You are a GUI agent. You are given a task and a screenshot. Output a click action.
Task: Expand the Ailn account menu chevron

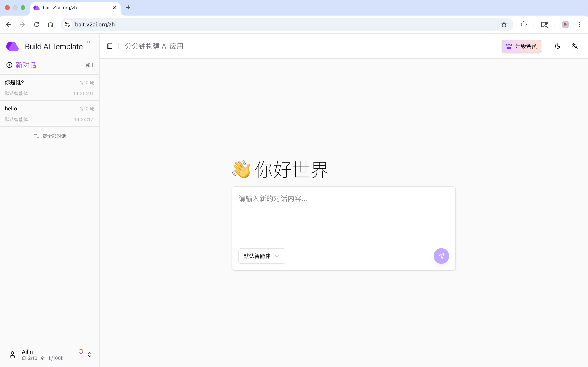(90, 355)
